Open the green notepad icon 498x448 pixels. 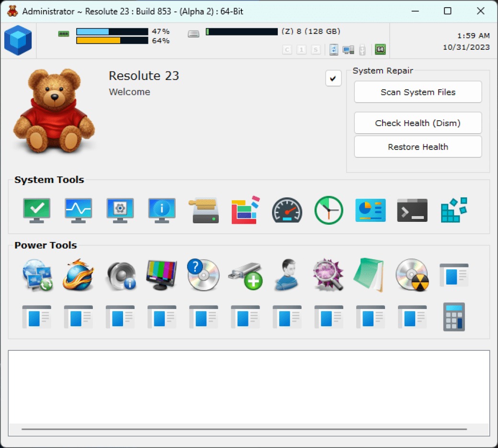369,275
